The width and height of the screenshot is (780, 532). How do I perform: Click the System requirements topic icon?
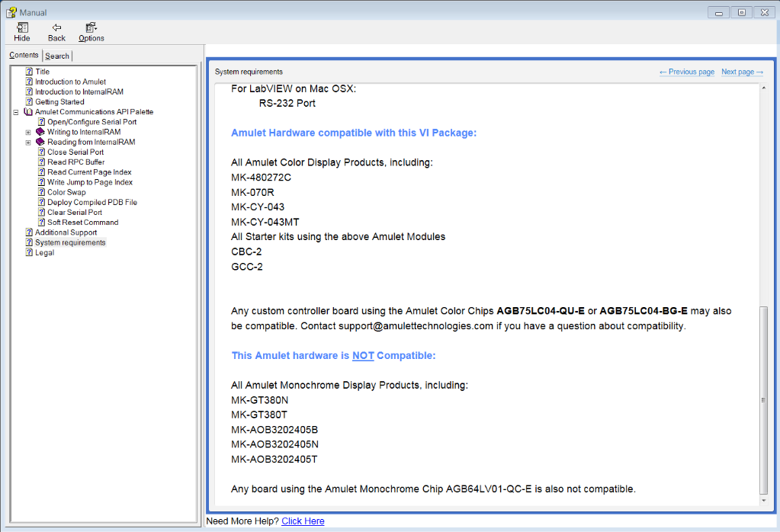(29, 242)
